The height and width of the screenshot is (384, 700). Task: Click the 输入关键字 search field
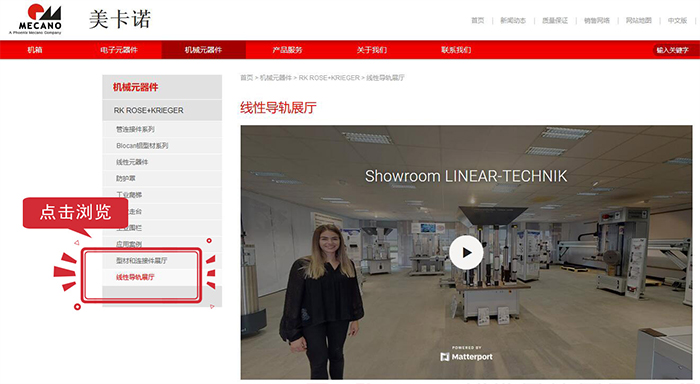point(673,50)
